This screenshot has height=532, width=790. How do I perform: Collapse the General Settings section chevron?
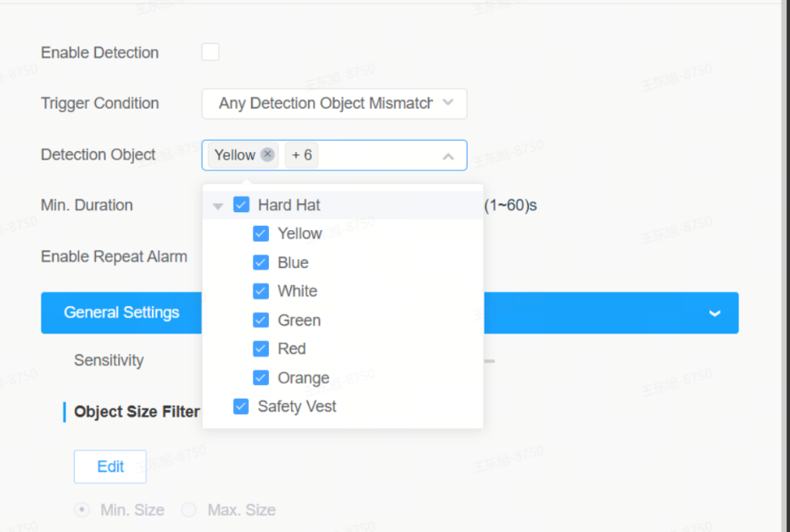tap(714, 313)
